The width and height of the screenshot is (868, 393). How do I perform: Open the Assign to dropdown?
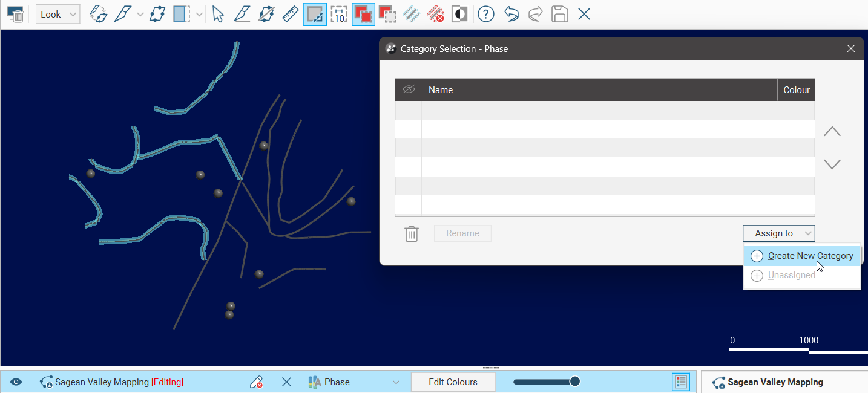778,233
